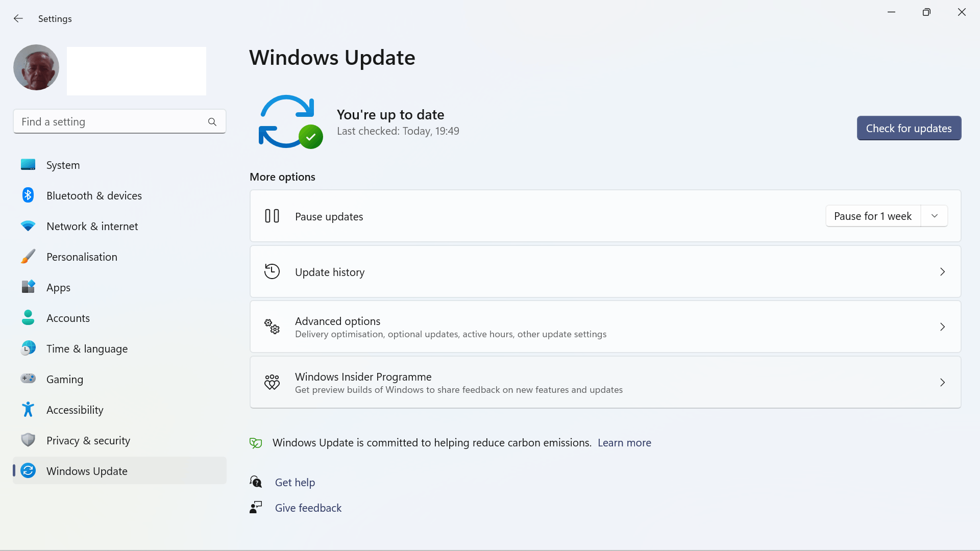Click Windows Insider Programme row title
This screenshot has width=980, height=551.
click(363, 377)
